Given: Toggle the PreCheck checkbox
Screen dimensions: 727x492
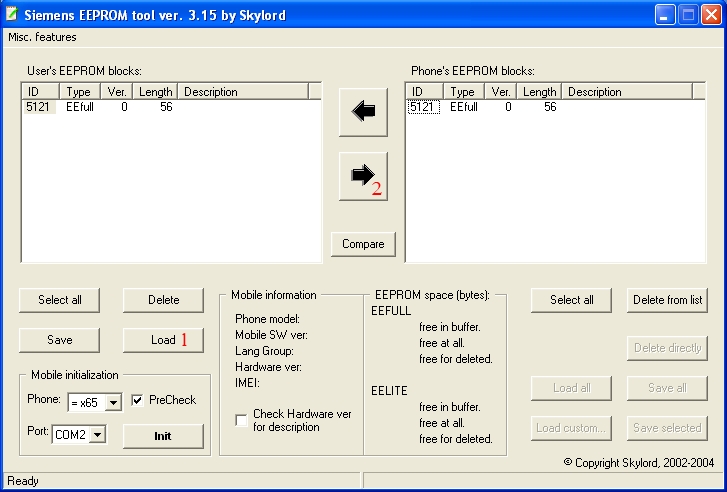Looking at the screenshot, I should (138, 400).
